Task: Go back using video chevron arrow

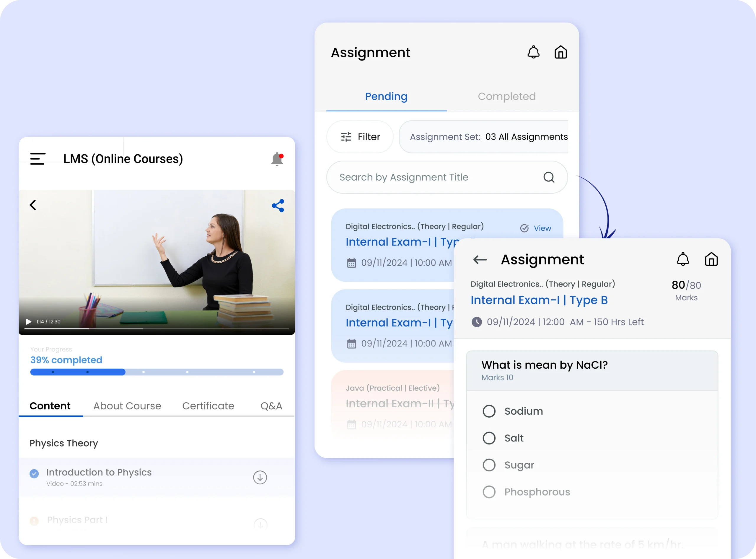Action: pos(33,205)
